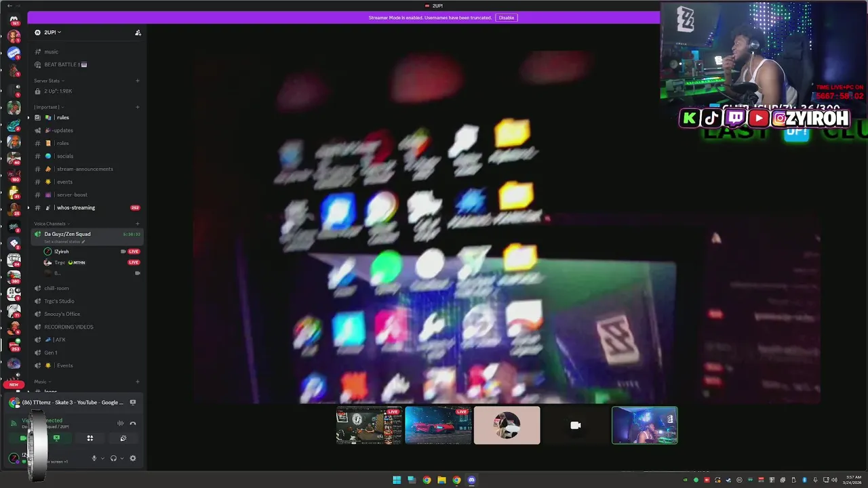Collapse the Music category
Screen dimensions: 868x488
click(x=41, y=382)
